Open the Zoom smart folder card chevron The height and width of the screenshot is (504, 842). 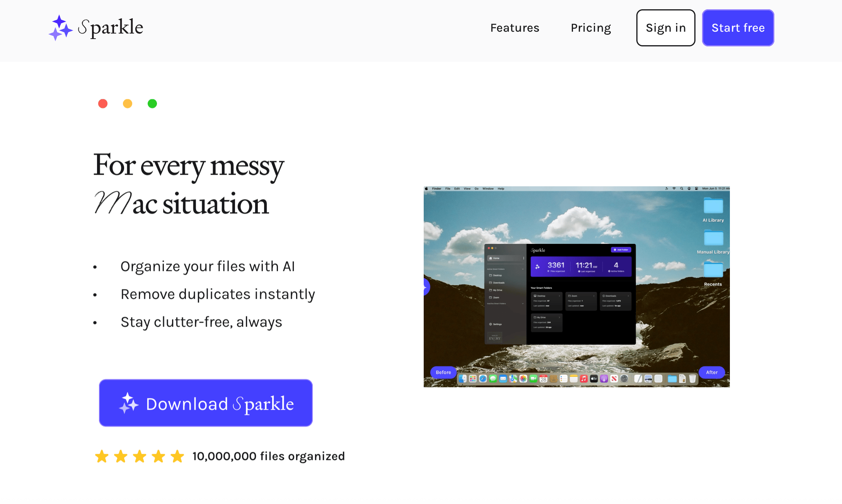click(x=594, y=296)
